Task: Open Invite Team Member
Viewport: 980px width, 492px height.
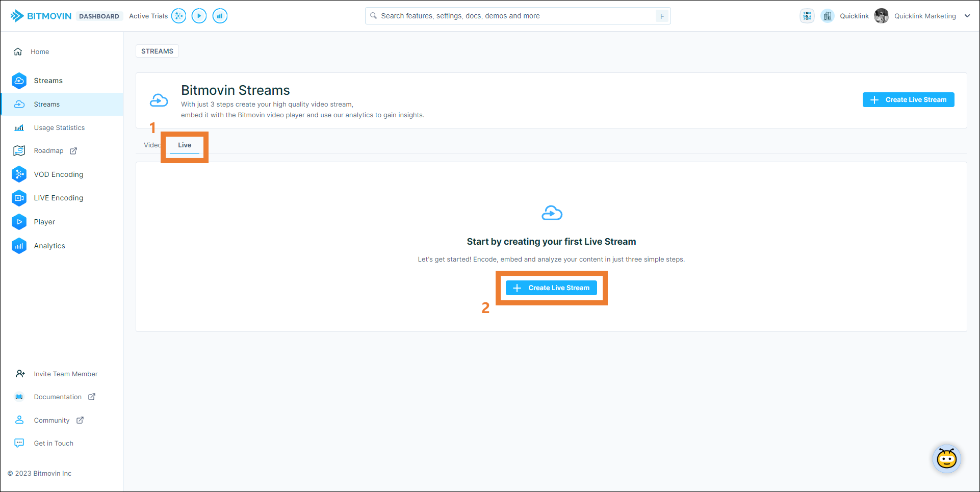Action: [x=65, y=374]
